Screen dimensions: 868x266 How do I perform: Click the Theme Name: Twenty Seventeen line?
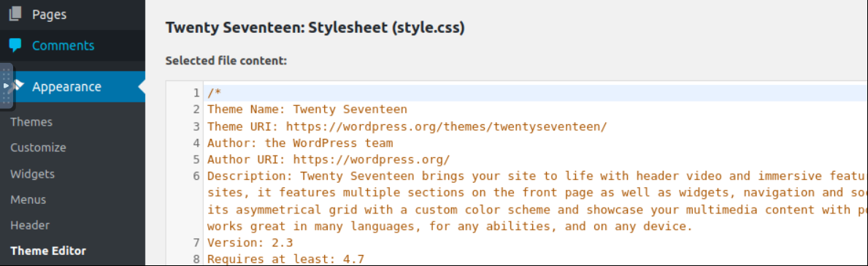[307, 109]
